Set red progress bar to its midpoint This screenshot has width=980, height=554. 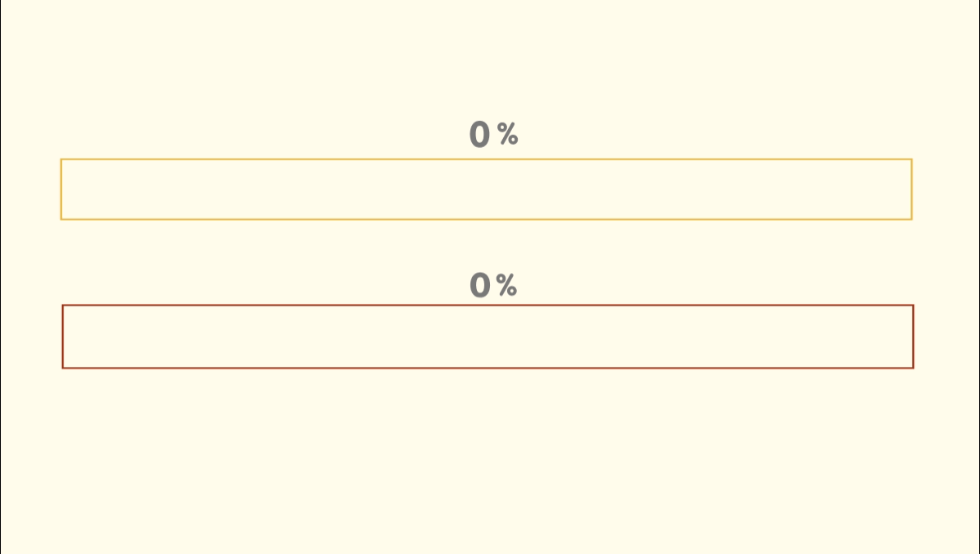488,337
